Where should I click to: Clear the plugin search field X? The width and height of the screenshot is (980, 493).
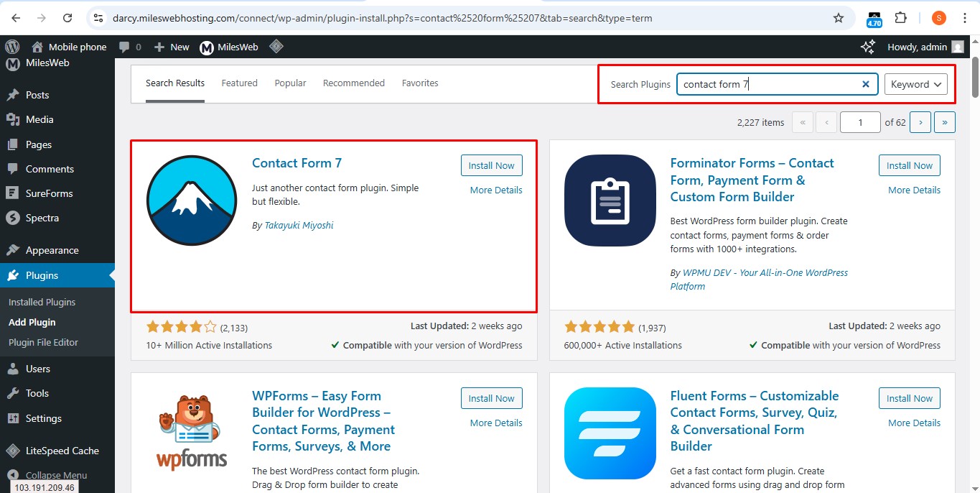pos(866,84)
